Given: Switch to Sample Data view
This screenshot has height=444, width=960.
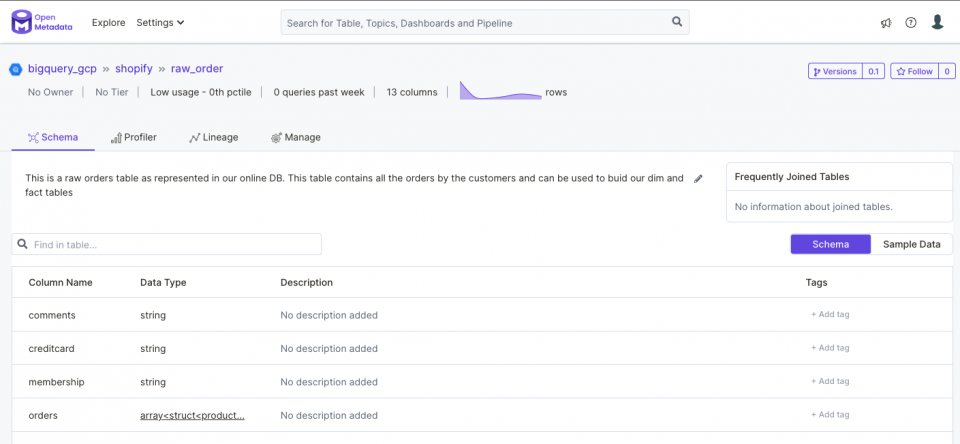Looking at the screenshot, I should pyautogui.click(x=911, y=244).
